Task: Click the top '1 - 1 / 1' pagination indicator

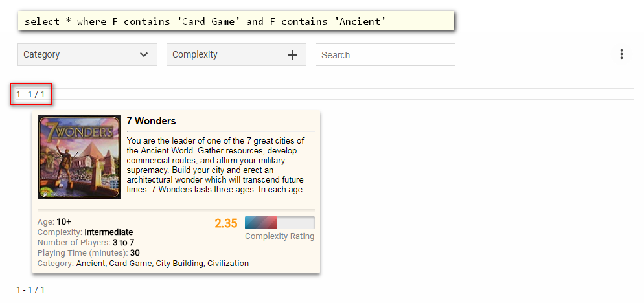Action: [x=31, y=95]
